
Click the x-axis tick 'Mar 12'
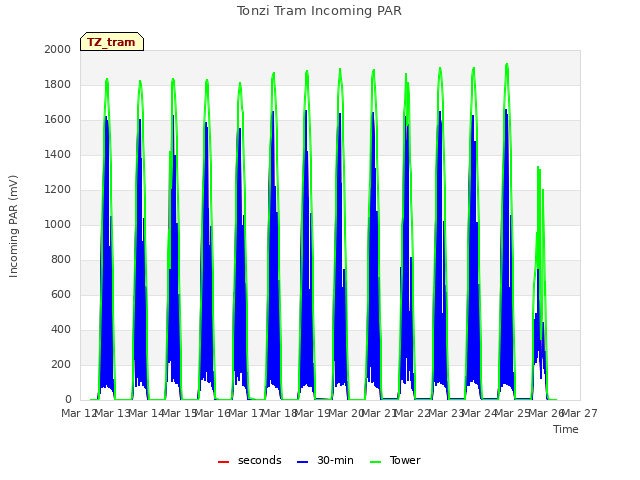tap(79, 413)
